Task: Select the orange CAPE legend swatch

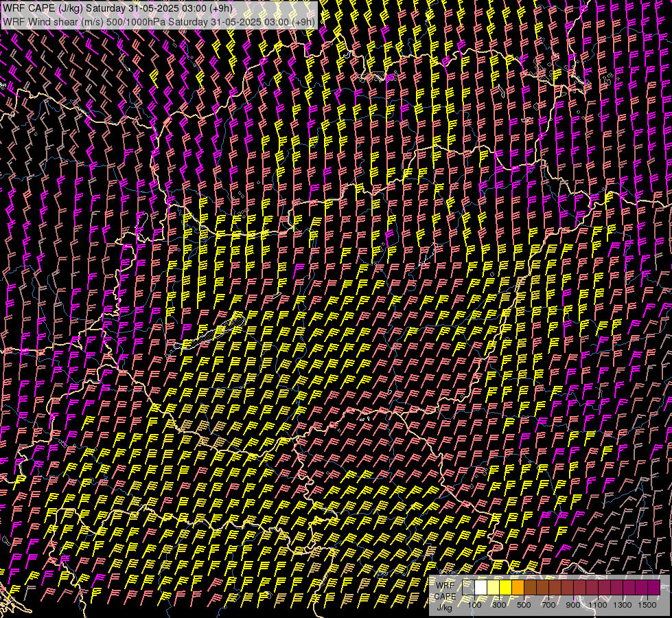Action: point(518,588)
